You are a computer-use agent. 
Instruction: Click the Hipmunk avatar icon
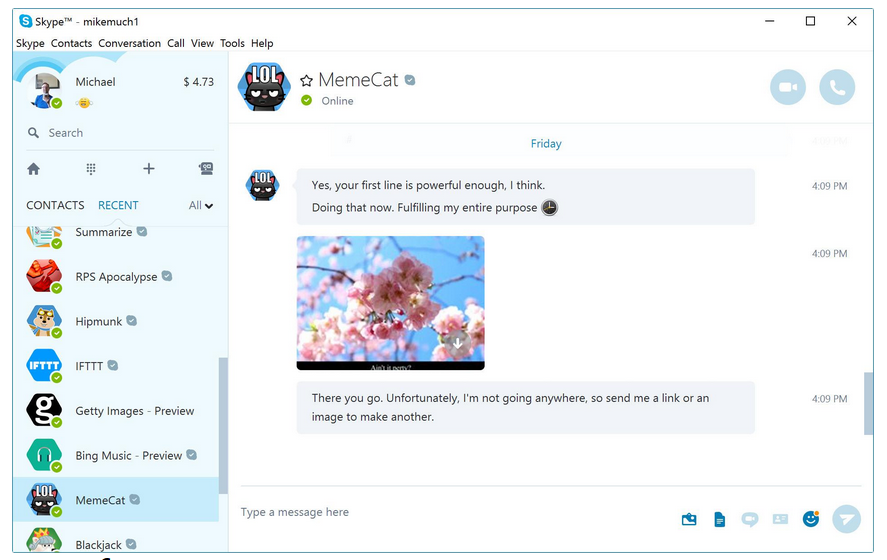pyautogui.click(x=44, y=321)
